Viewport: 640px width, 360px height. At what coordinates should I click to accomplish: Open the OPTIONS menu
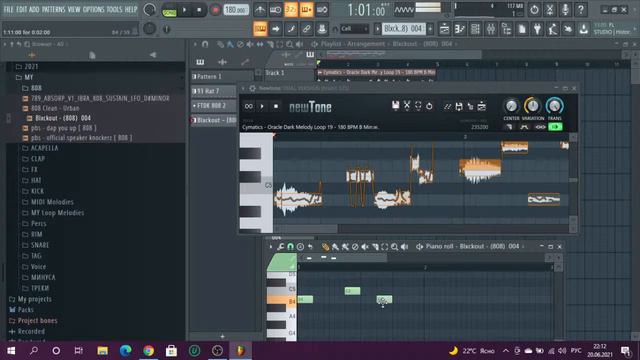(93, 9)
